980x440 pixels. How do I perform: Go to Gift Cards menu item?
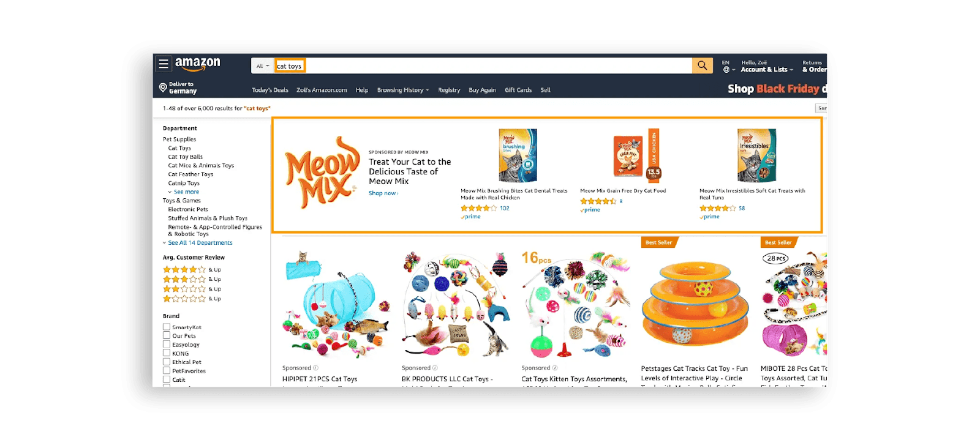pyautogui.click(x=518, y=90)
